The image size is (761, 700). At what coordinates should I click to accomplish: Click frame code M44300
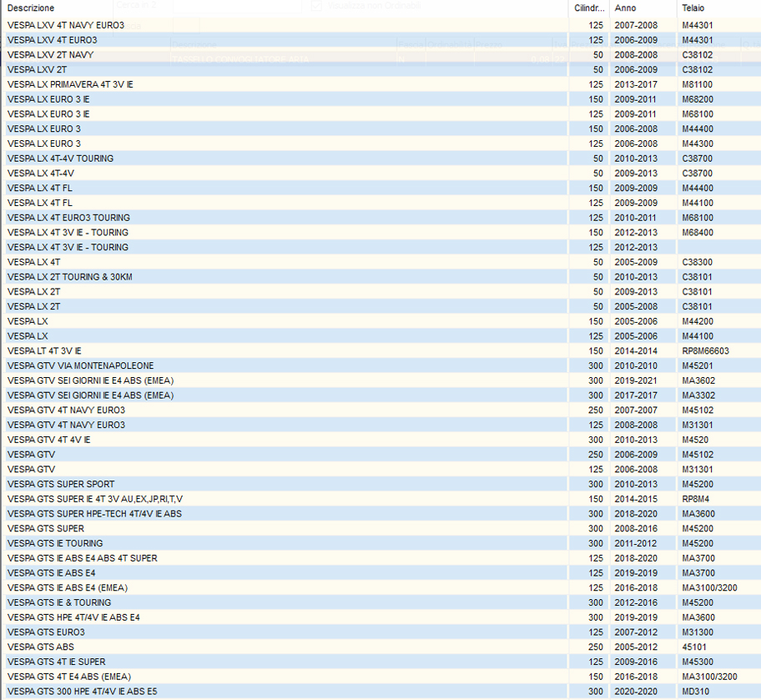click(698, 144)
